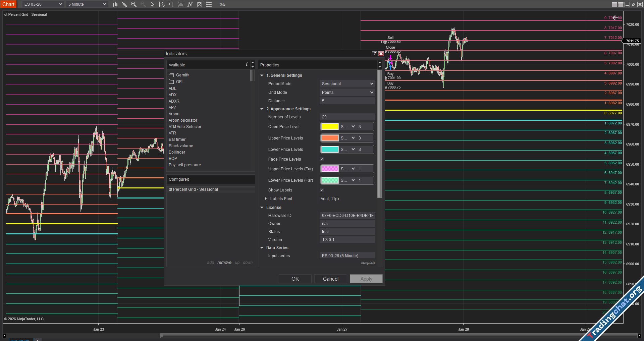
Task: Click the help question mark in Indicators dialog
Action: 375,54
